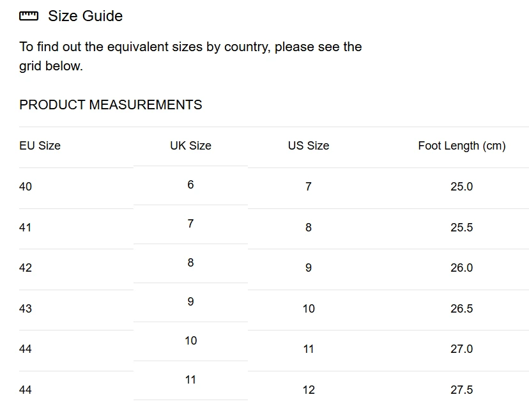Viewport: 529px width, 420px height.
Task: Click foot length 25.0 cell
Action: [461, 187]
